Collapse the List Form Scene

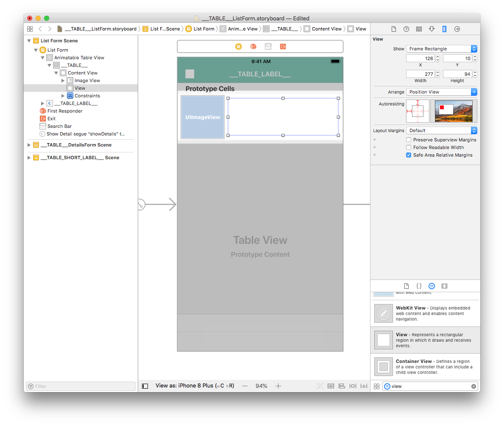click(29, 41)
